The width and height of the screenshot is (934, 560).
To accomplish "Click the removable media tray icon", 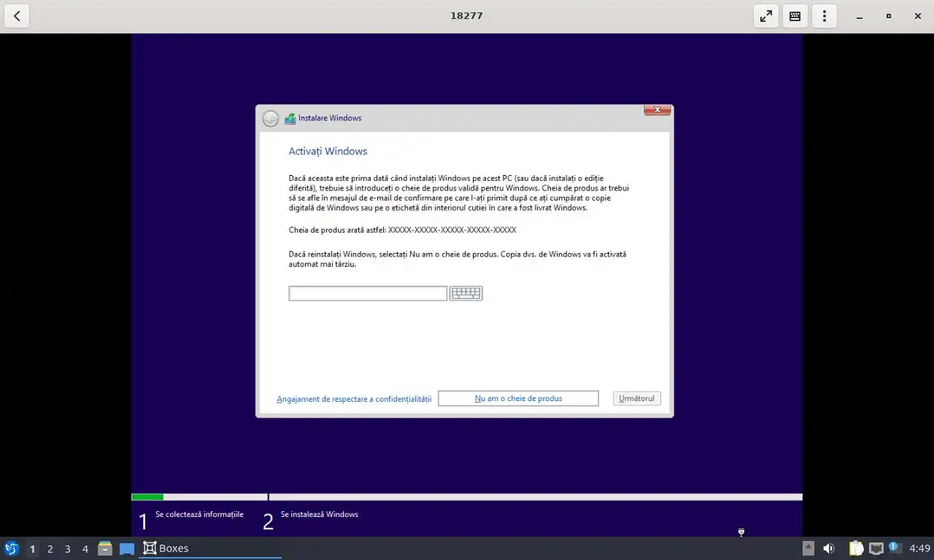I will coord(808,548).
